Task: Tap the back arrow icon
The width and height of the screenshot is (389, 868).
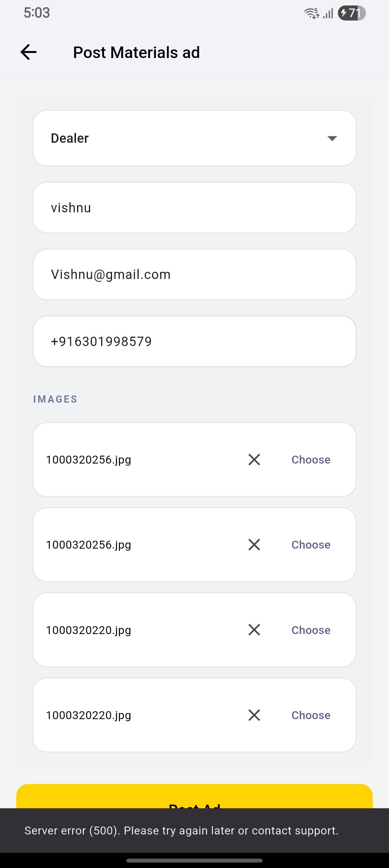Action: [x=28, y=52]
